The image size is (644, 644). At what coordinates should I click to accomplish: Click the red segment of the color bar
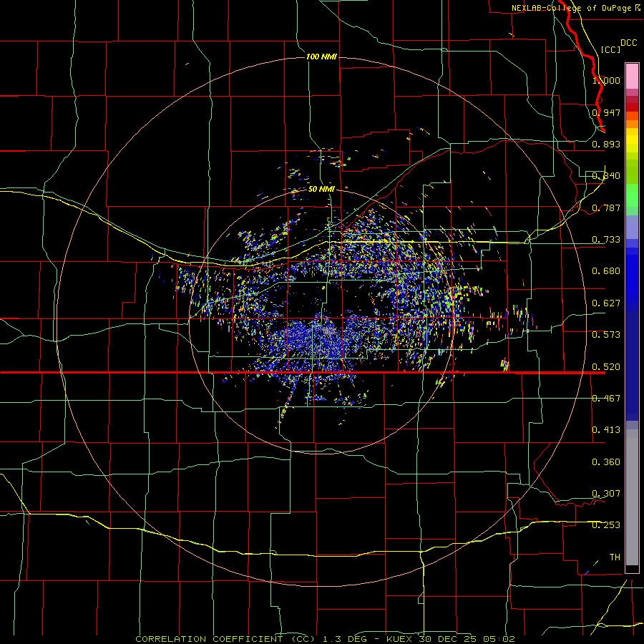coord(632,107)
